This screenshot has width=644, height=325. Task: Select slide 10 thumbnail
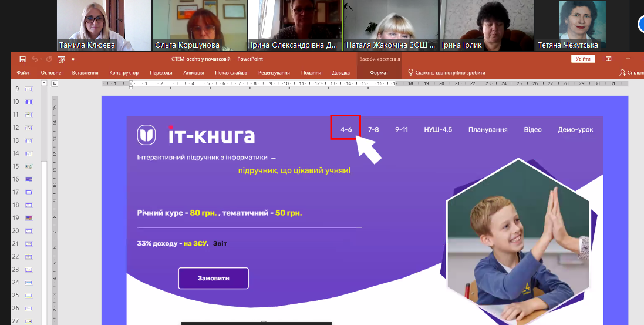pos(29,102)
